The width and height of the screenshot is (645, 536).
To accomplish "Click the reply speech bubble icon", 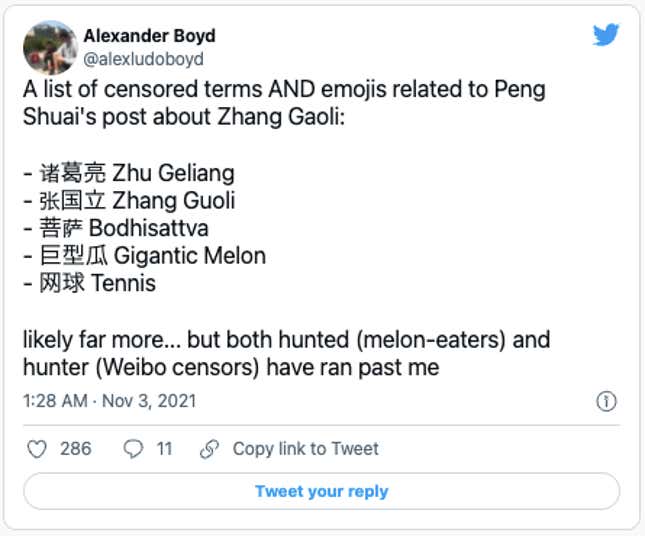I will pyautogui.click(x=133, y=449).
